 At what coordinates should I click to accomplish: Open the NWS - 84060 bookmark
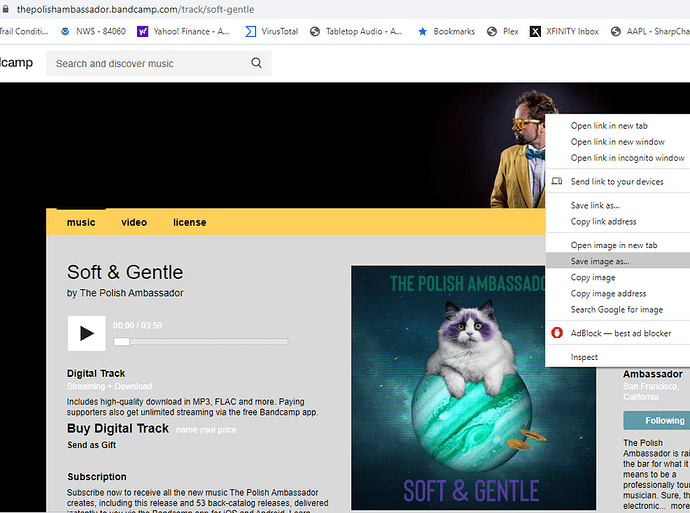93,31
